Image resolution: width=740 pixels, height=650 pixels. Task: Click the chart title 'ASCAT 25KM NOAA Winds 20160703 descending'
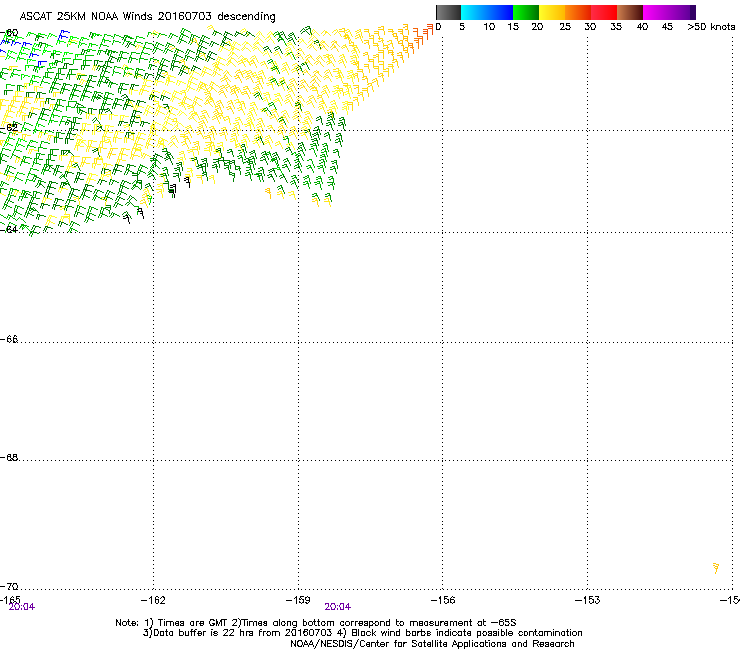point(147,17)
